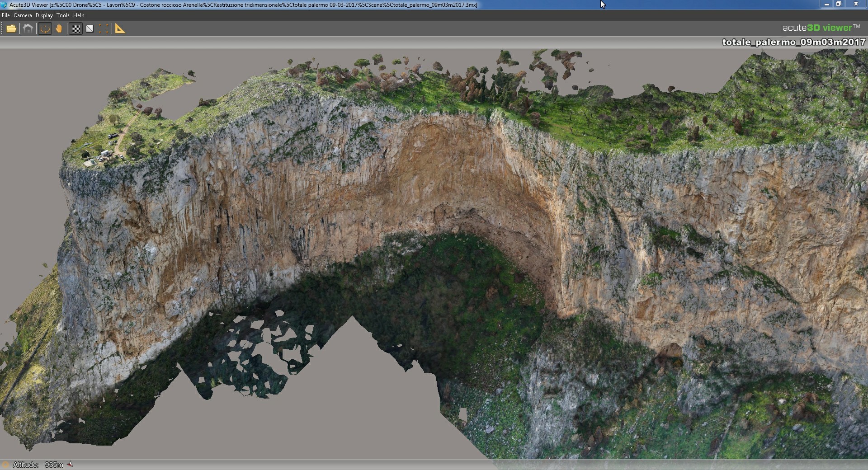Click the Altitude 935m readout

pyautogui.click(x=38, y=465)
